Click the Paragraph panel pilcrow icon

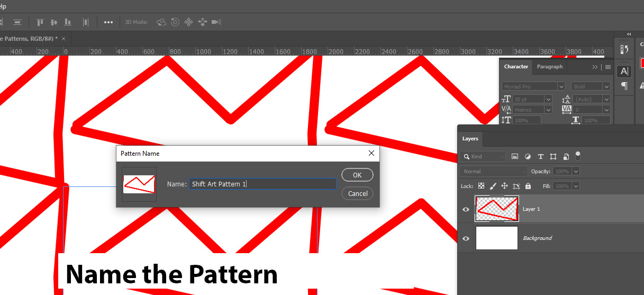pyautogui.click(x=624, y=86)
